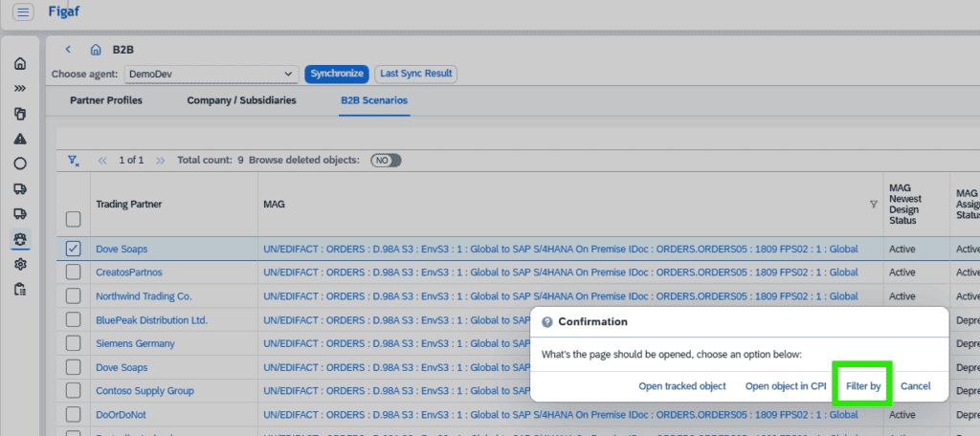Image resolution: width=980 pixels, height=436 pixels.
Task: Go to the first page of results
Action: click(103, 161)
